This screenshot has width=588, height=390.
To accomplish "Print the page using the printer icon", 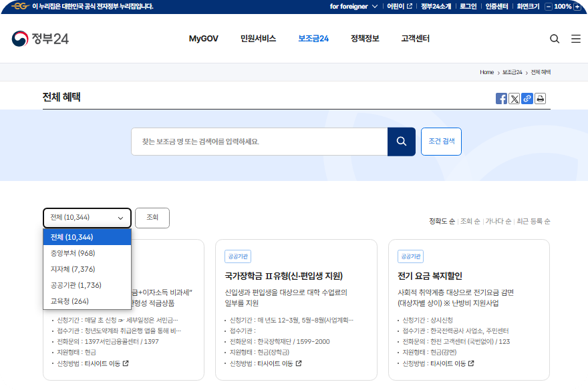I will point(540,98).
